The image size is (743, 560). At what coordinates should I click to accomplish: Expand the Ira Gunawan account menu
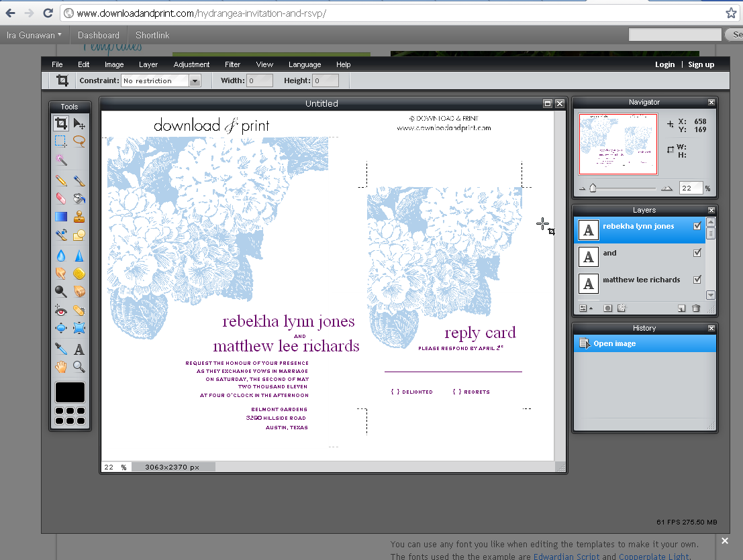pyautogui.click(x=34, y=35)
